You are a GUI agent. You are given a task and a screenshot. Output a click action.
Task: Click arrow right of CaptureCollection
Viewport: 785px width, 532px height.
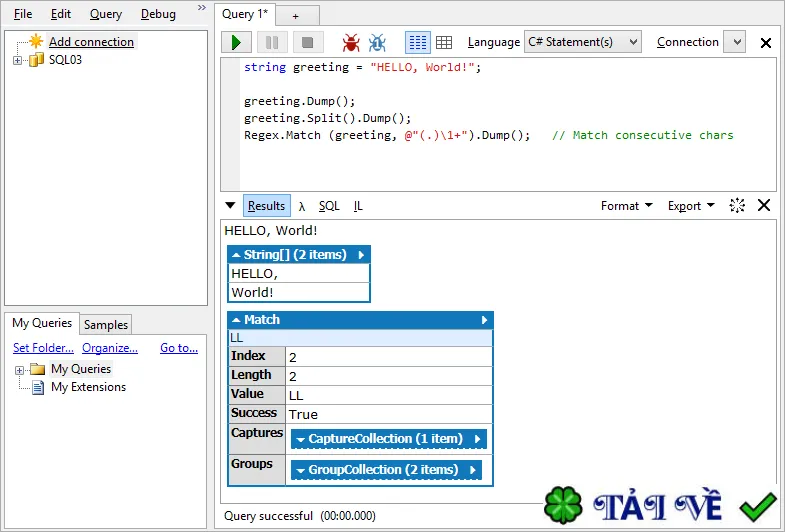[x=477, y=439]
